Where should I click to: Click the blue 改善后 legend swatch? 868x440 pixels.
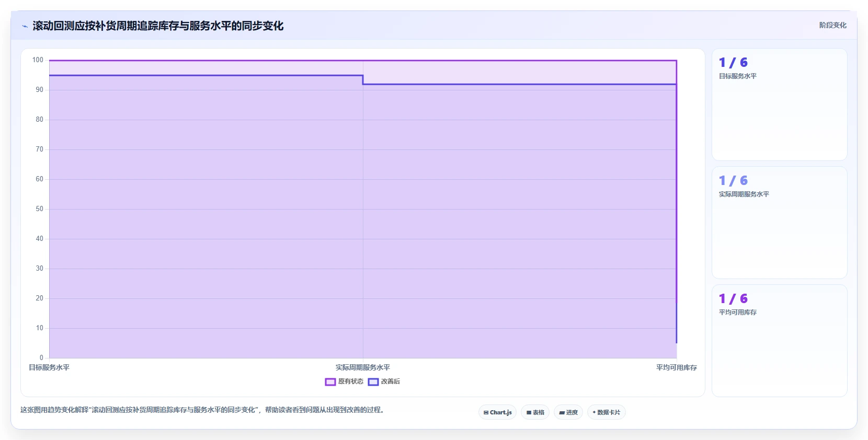pyautogui.click(x=373, y=382)
